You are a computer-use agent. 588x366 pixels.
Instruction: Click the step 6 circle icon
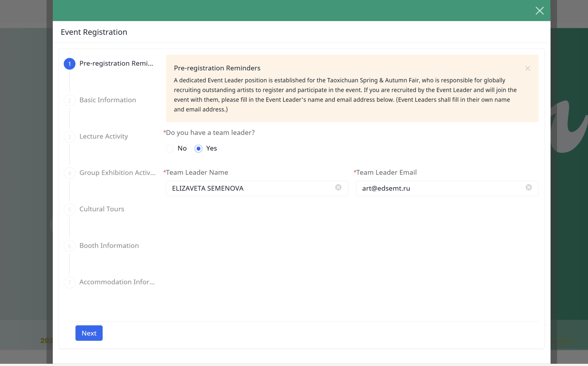[70, 246]
